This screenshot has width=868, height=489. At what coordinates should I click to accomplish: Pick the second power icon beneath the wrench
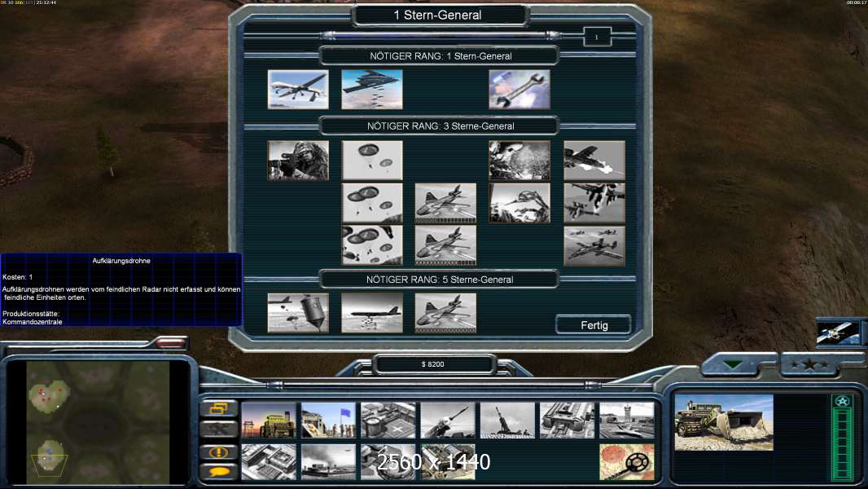coord(519,203)
